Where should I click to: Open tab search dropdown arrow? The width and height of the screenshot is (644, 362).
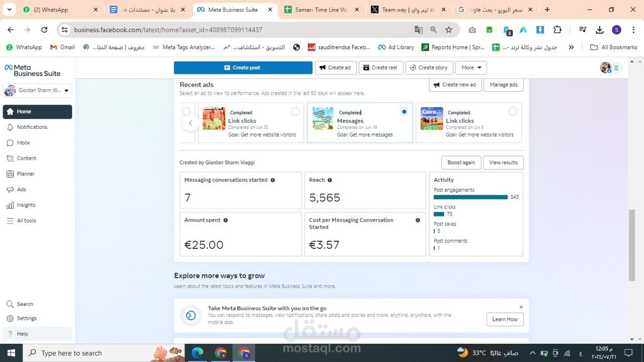pos(9,10)
